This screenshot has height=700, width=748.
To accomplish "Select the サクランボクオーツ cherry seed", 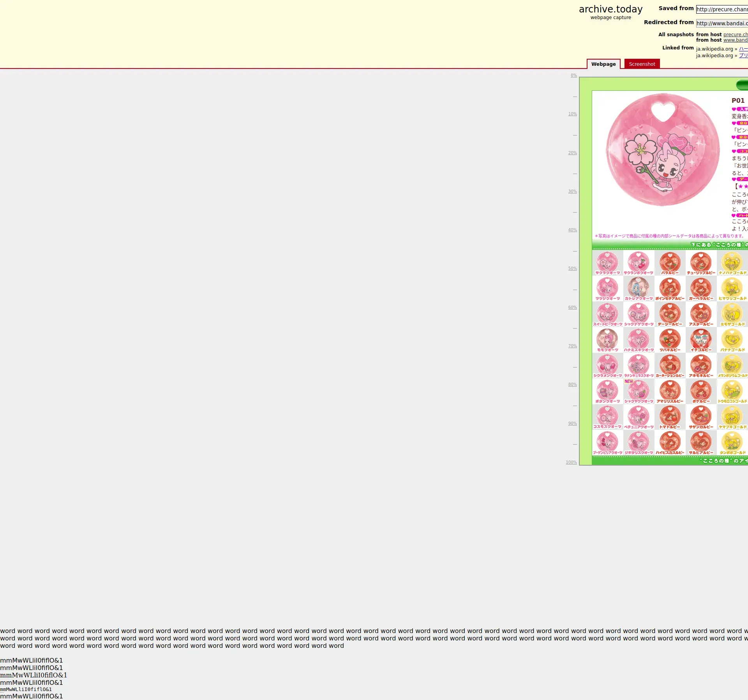I will click(638, 262).
